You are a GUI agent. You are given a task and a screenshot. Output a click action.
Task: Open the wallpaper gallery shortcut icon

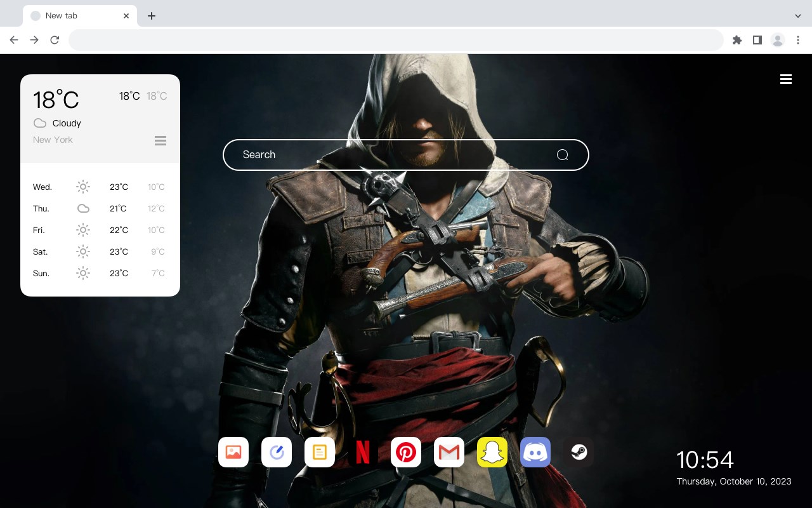click(x=233, y=452)
